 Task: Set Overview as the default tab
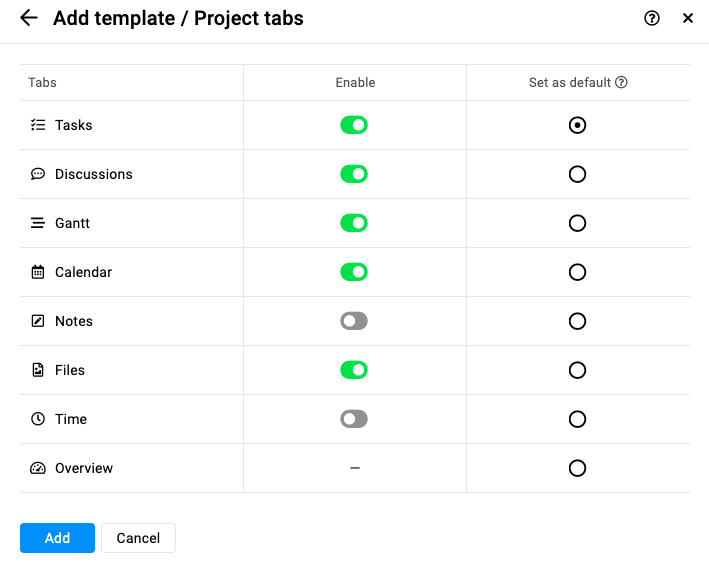[577, 468]
